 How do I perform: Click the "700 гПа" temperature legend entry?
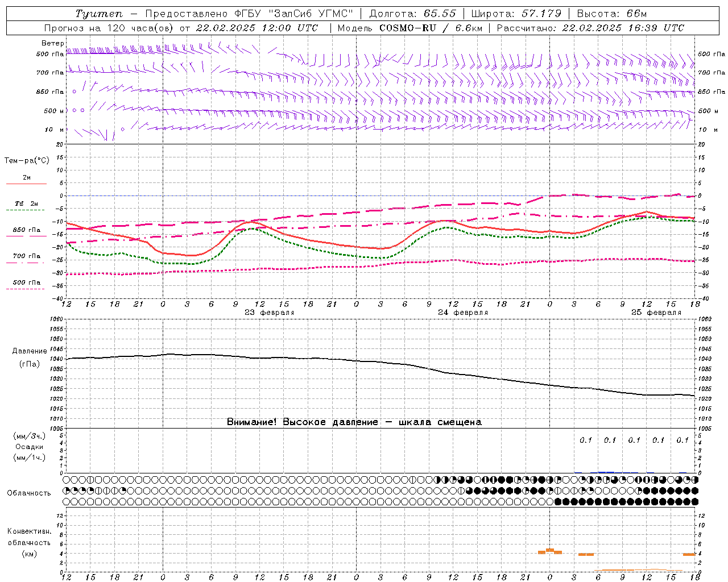coord(27,256)
